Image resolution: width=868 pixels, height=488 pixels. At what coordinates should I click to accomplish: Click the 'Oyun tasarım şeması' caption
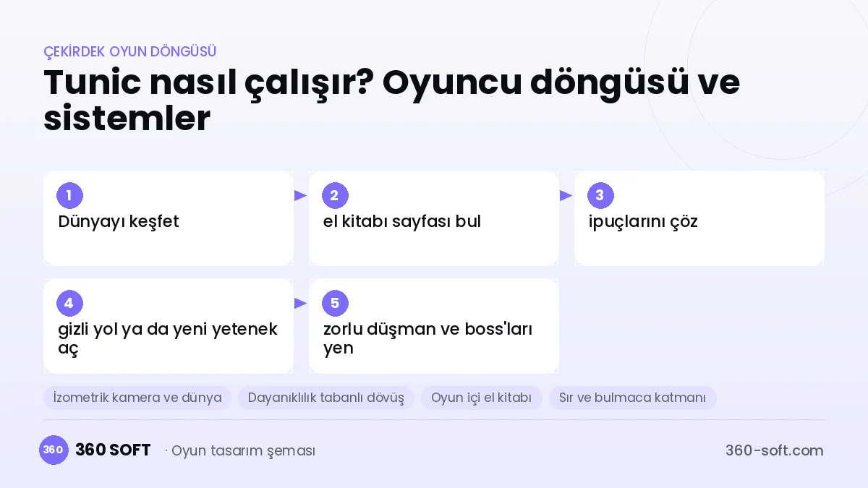click(x=244, y=450)
